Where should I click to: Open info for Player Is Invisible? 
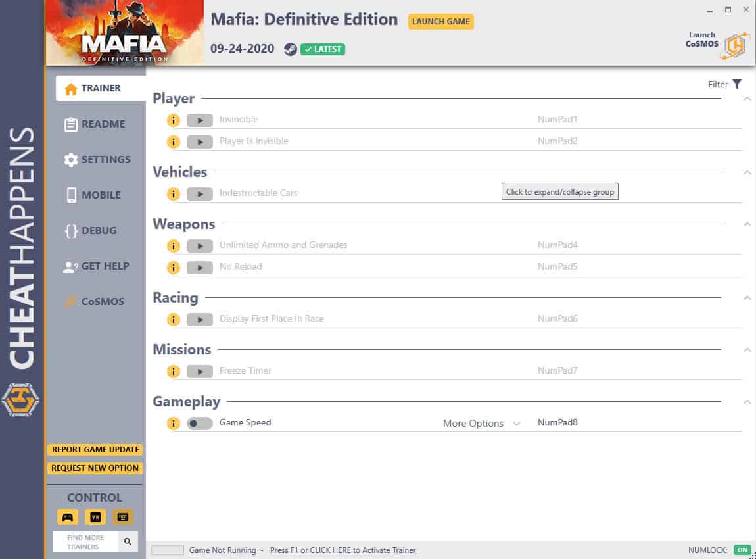click(173, 142)
